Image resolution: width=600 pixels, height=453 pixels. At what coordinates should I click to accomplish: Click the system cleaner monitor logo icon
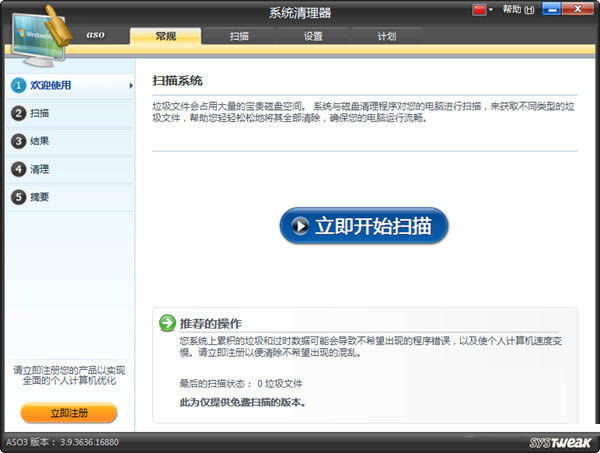[x=38, y=30]
